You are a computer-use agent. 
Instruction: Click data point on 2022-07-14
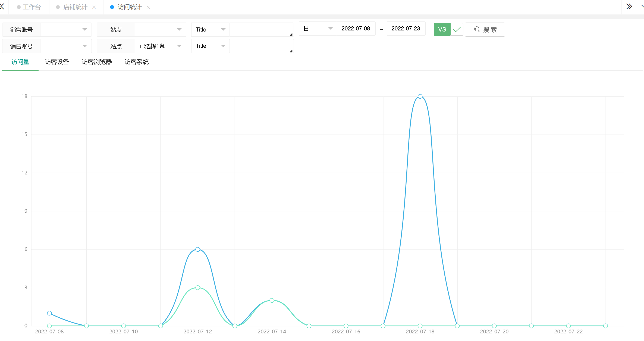pos(272,300)
